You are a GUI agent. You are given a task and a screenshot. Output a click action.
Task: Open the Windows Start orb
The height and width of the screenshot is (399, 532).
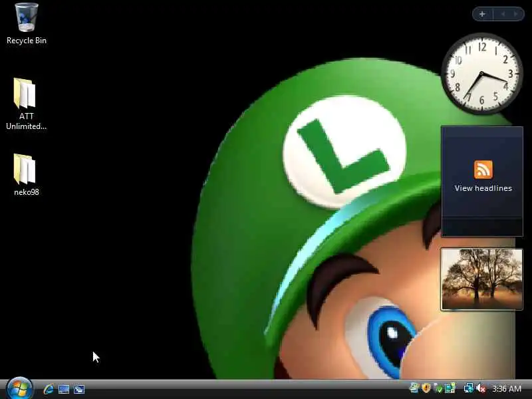19,388
